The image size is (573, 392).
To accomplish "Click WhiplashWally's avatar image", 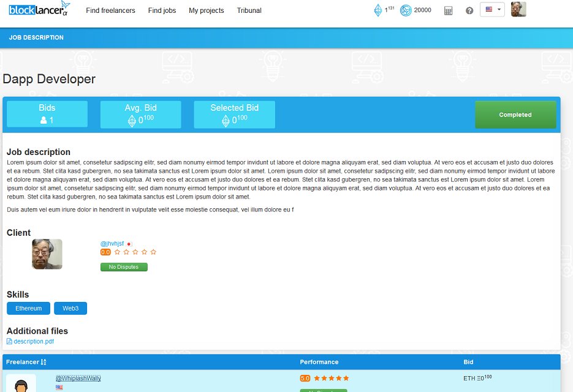I will (x=21, y=383).
